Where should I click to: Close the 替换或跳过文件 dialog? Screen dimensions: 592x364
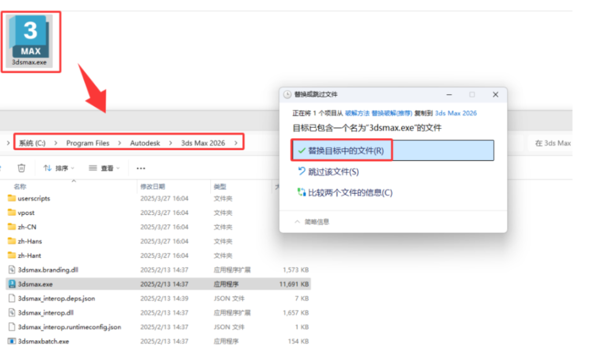pyautogui.click(x=495, y=94)
